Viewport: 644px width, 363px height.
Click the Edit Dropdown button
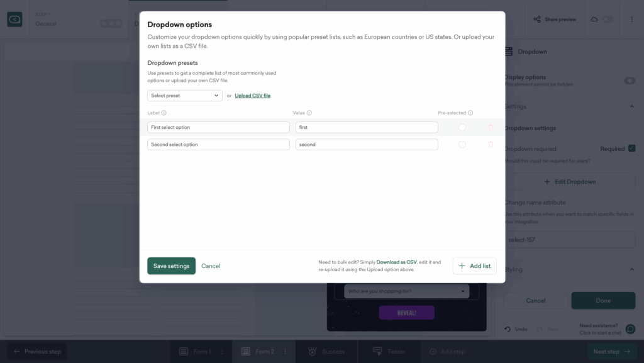point(570,181)
